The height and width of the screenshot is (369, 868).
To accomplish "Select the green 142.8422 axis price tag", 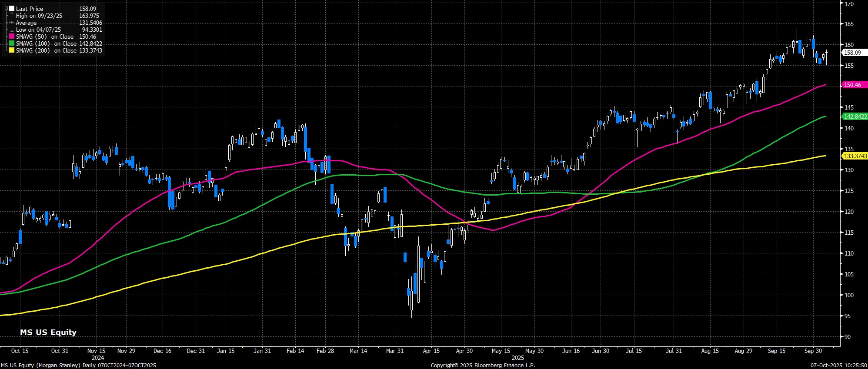I will 855,116.
